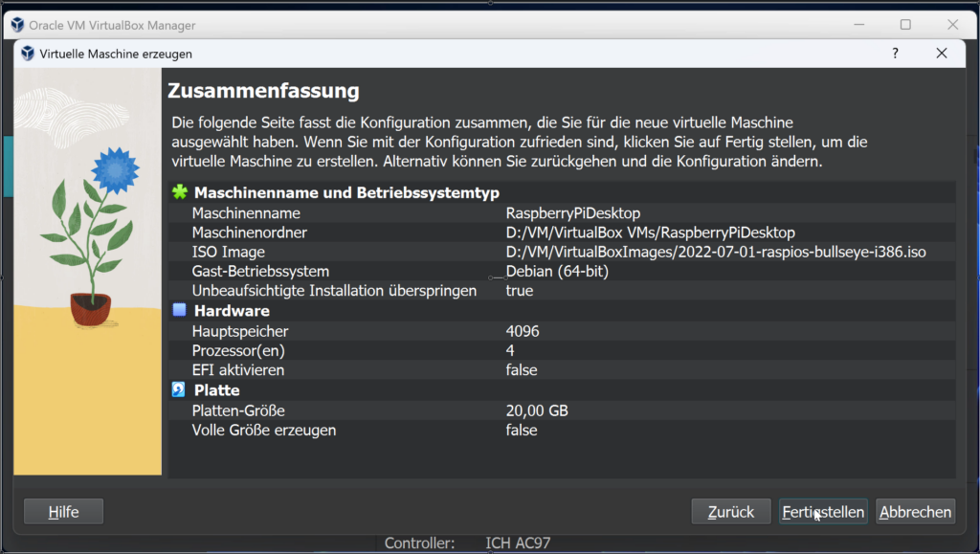Click the memory value 4096
The width and height of the screenshot is (980, 554).
click(523, 331)
